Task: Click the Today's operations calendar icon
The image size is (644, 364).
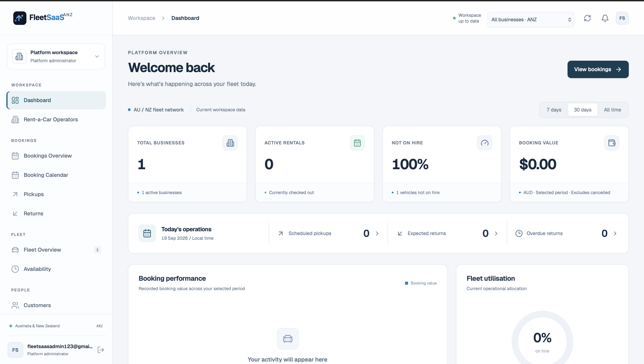Action: [x=147, y=233]
